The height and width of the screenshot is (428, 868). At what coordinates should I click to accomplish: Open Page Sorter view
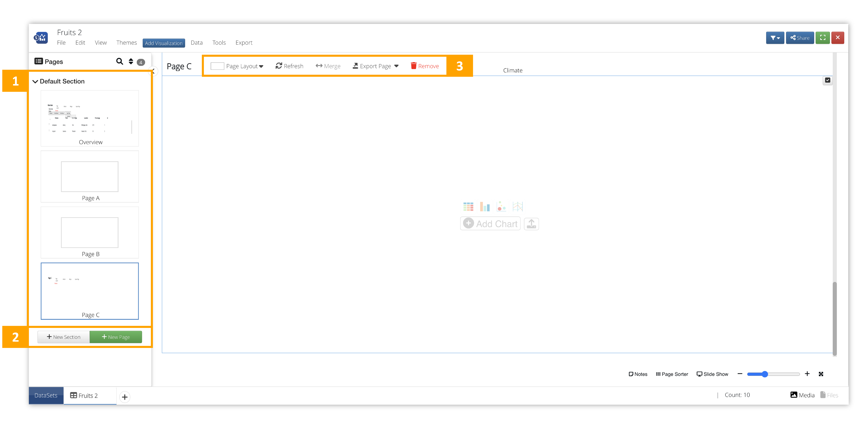click(x=672, y=374)
